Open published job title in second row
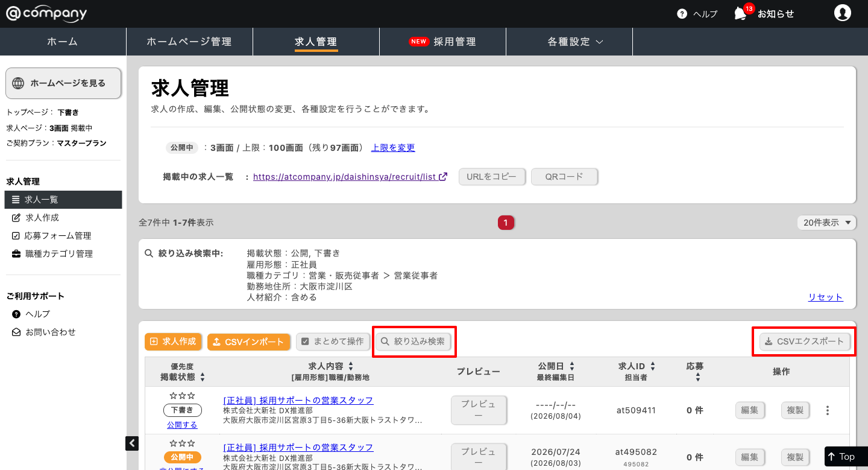868x470 pixels. [298, 448]
